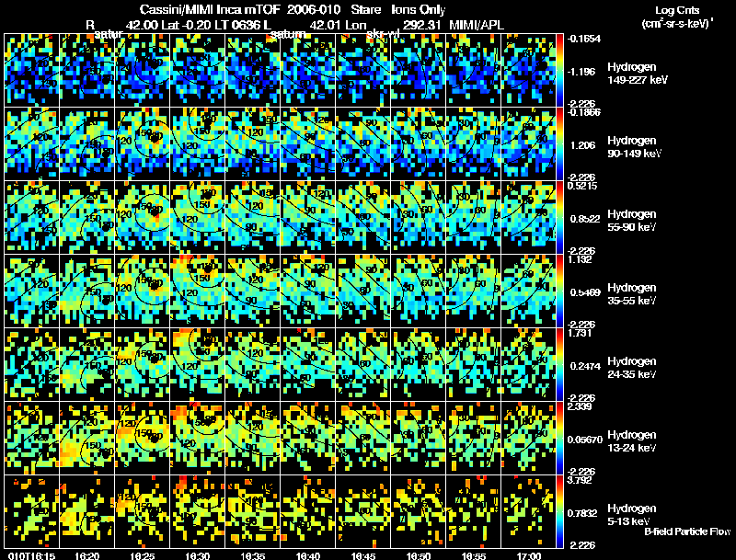Click the colorbar maximum value "1.132"

click(581, 259)
